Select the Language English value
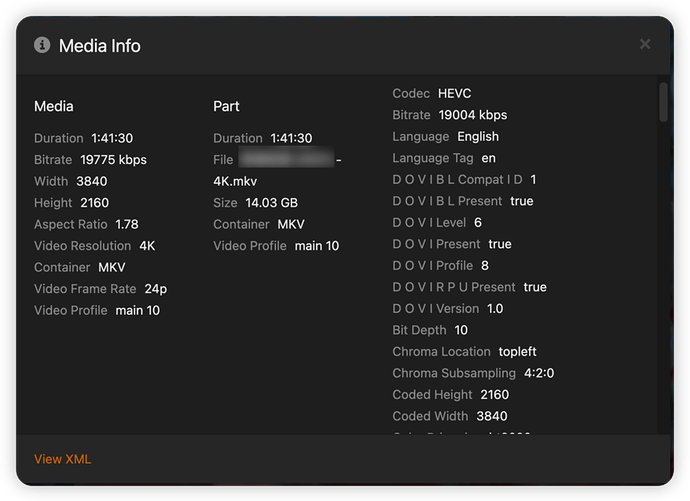 (478, 136)
